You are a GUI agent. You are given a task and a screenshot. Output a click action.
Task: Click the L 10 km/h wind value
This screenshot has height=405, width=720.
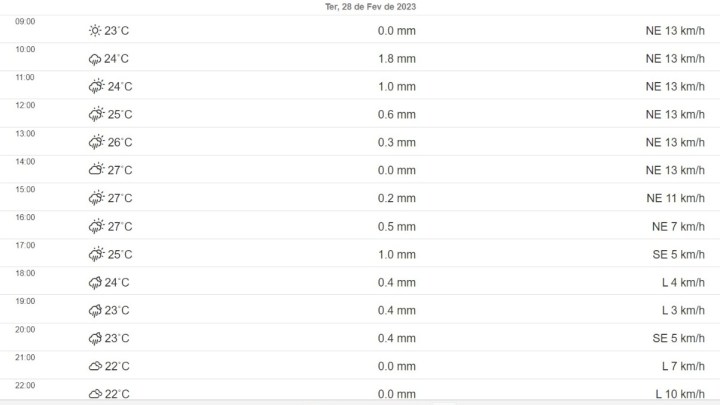pyautogui.click(x=680, y=394)
